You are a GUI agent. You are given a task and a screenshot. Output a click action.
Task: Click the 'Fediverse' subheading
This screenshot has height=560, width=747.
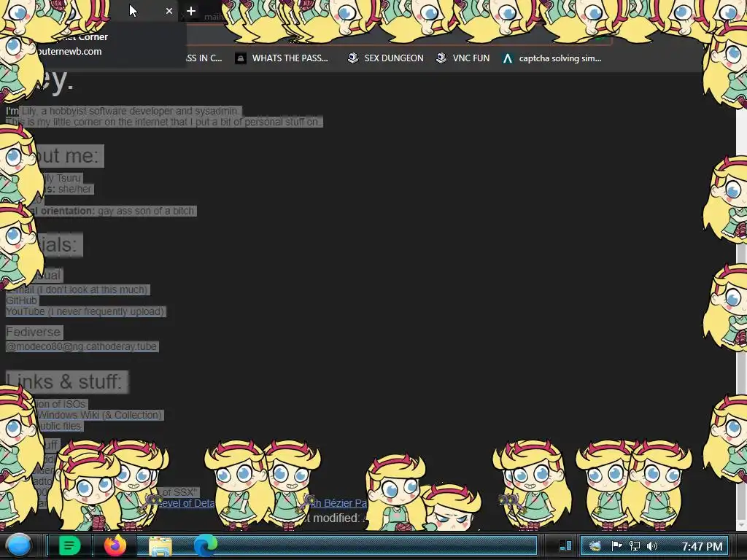(x=34, y=332)
